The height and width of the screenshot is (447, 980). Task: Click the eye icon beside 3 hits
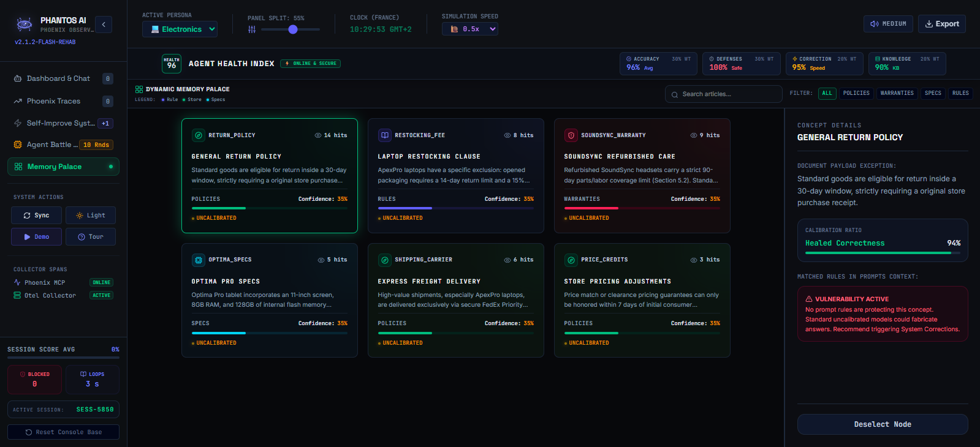coord(694,260)
